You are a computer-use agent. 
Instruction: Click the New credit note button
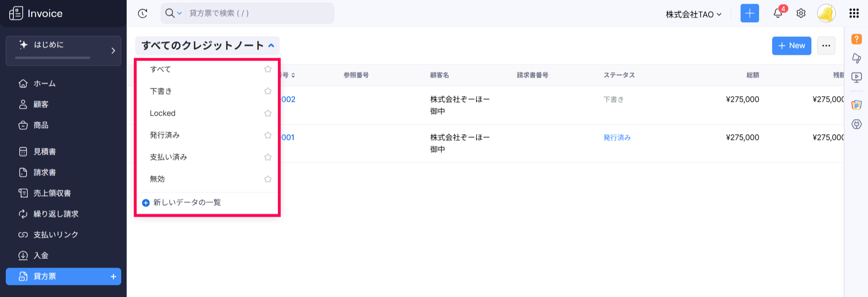coord(791,46)
